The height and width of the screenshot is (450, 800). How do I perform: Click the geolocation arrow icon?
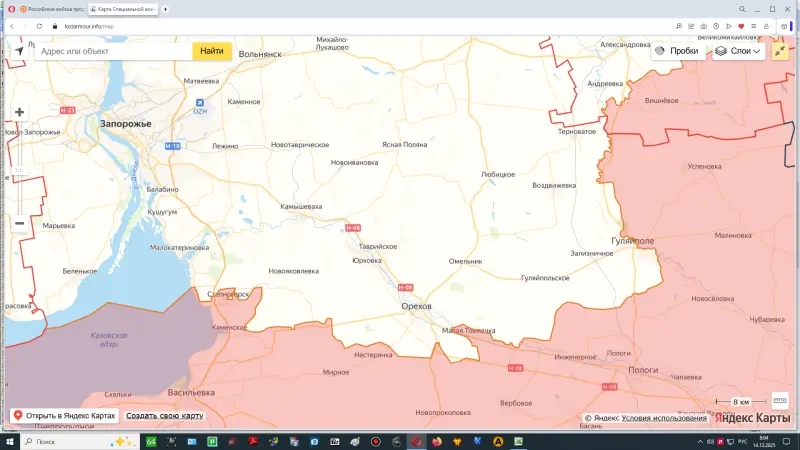pyautogui.click(x=18, y=50)
